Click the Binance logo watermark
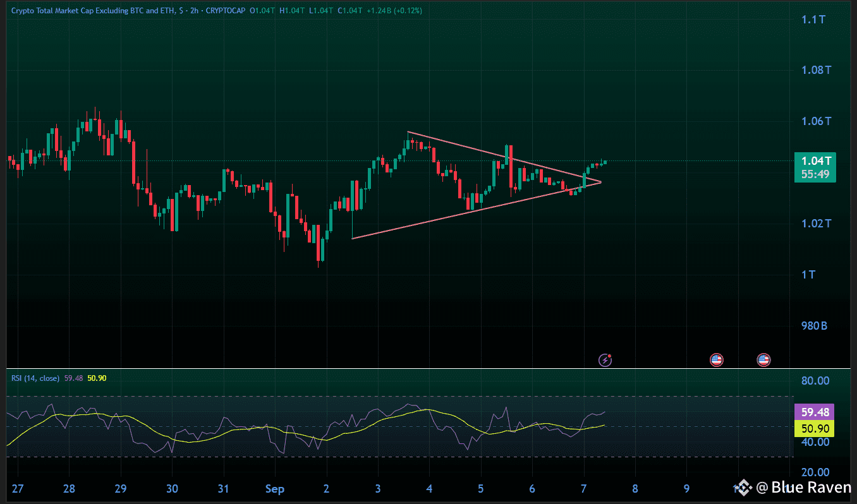The width and height of the screenshot is (857, 504). pyautogui.click(x=744, y=487)
